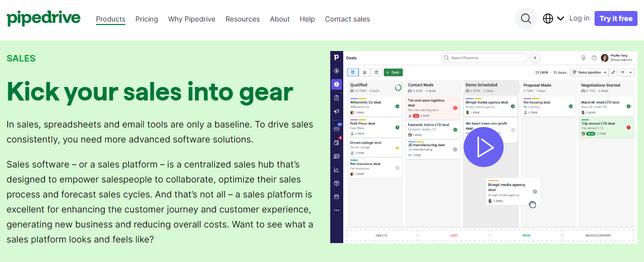The image size is (644, 262).
Task: Click the Search Pipedrive input field
Action: (x=485, y=58)
